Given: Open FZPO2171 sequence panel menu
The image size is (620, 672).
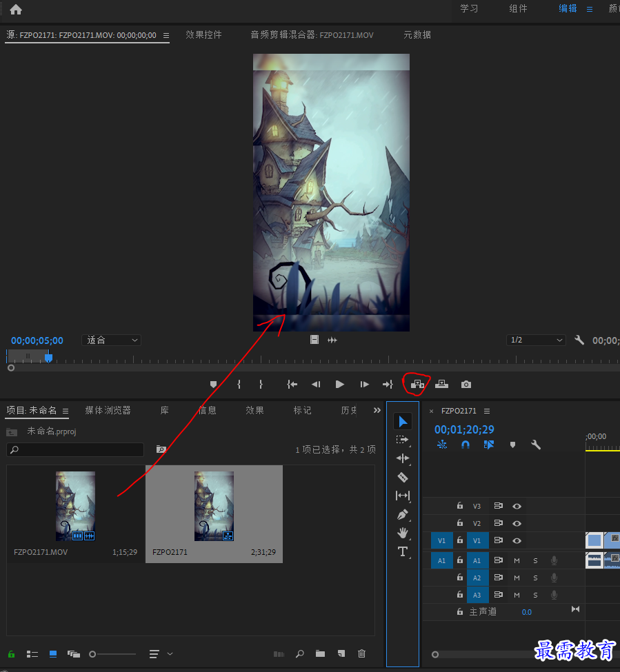Looking at the screenshot, I should [487, 411].
